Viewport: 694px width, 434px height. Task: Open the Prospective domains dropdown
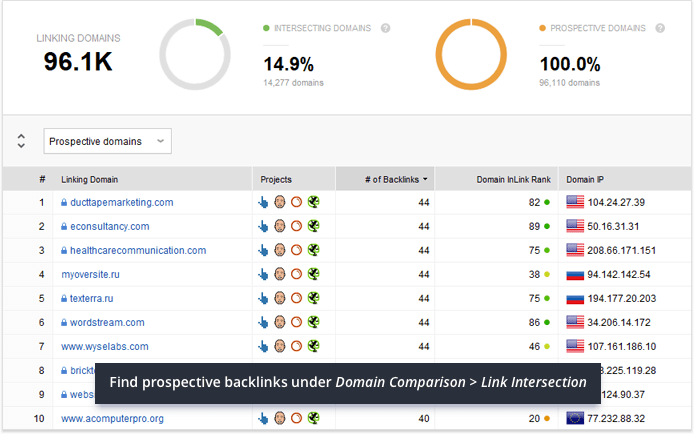(108, 141)
